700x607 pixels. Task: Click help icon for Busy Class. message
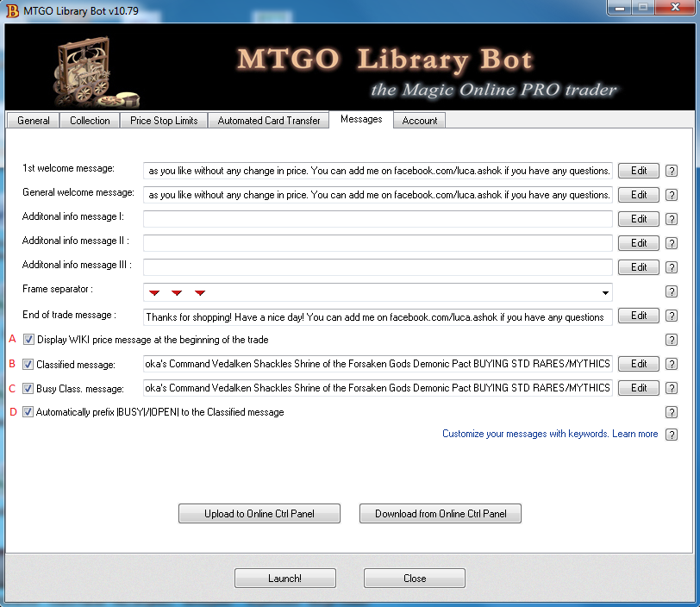672,388
